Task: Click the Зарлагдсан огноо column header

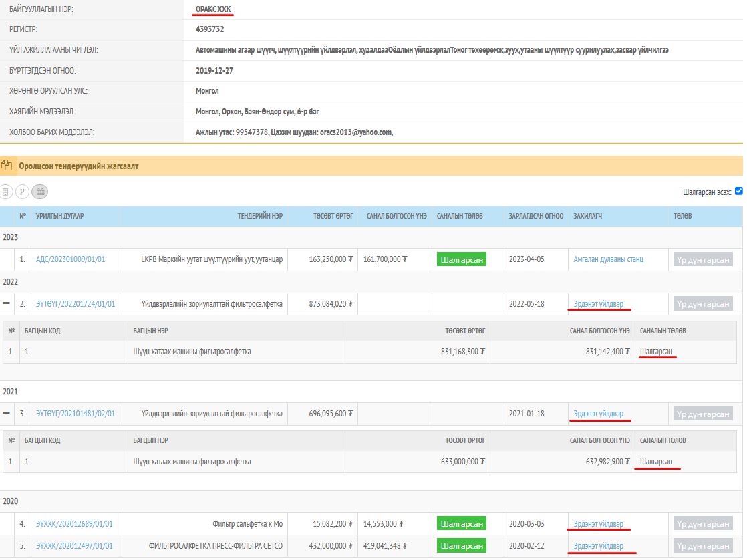Action: (x=535, y=217)
